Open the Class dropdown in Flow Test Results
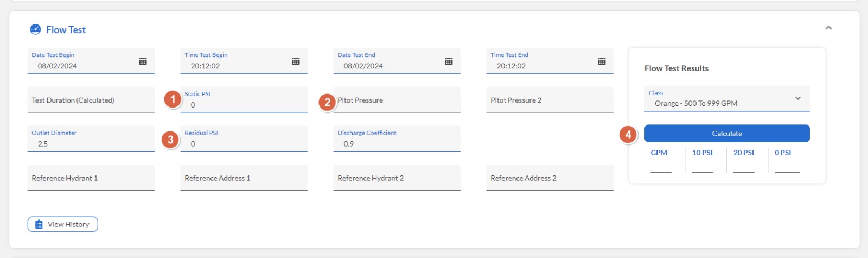 pyautogui.click(x=727, y=99)
